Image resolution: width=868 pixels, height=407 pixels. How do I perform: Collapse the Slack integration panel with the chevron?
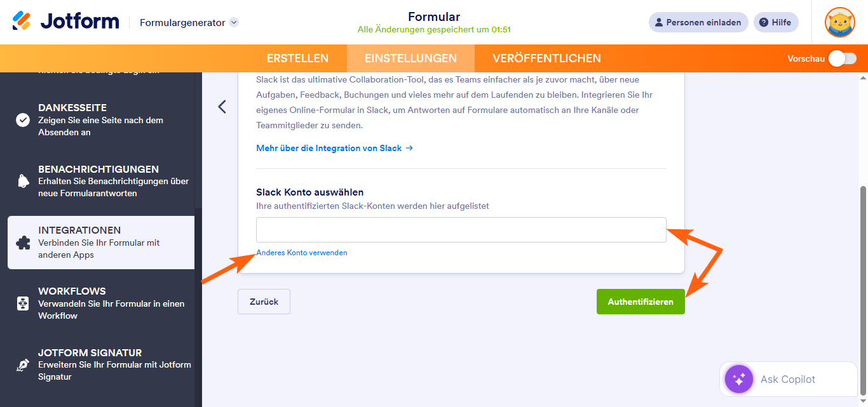(222, 107)
